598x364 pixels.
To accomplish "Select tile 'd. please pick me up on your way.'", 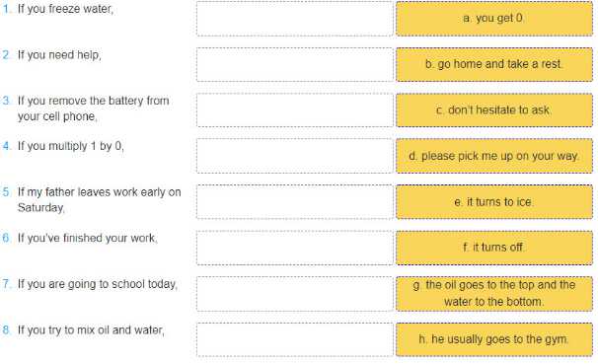I will click(494, 156).
